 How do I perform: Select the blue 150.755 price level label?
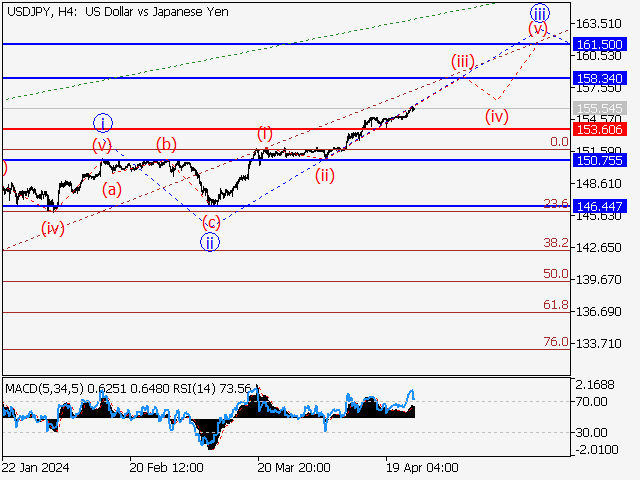click(599, 160)
